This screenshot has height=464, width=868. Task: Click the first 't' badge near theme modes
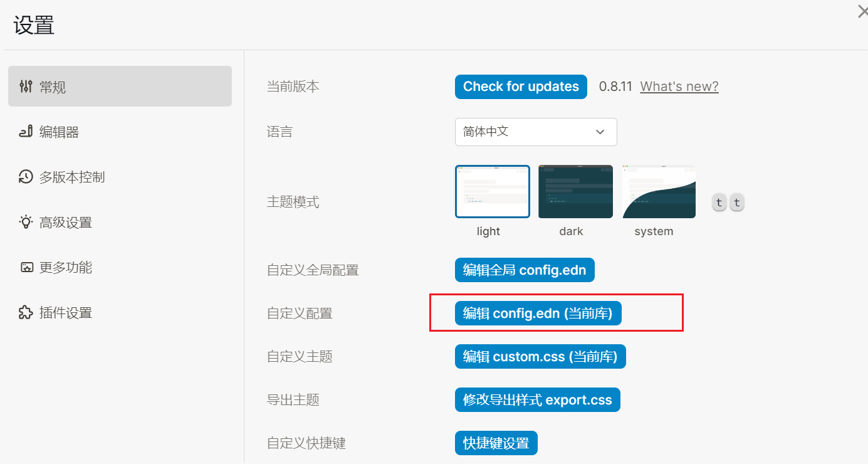[718, 202]
